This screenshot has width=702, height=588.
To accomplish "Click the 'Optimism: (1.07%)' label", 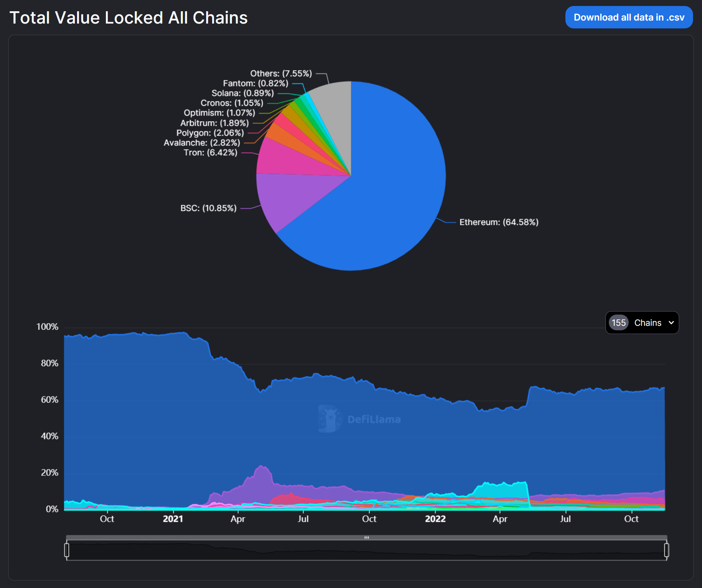I will coord(219,113).
